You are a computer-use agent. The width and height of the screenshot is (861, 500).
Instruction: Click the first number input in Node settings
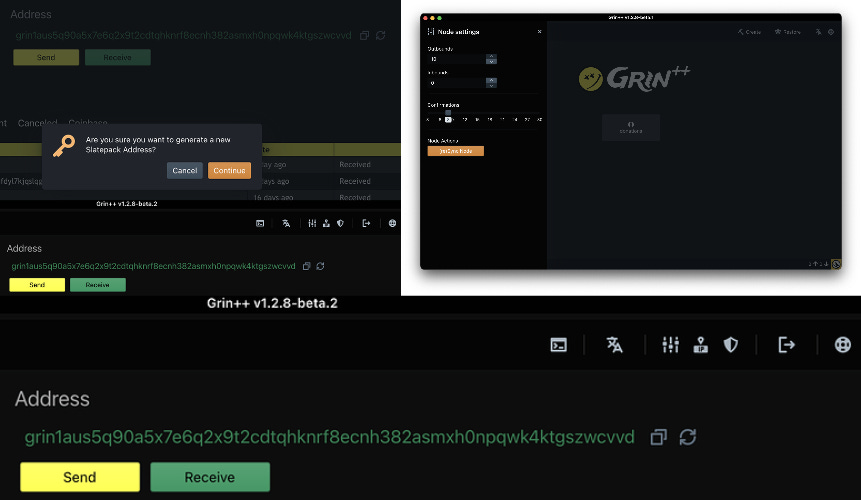[457, 59]
